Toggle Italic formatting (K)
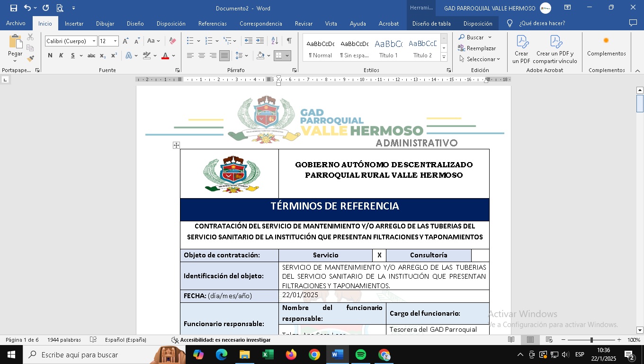 (x=61, y=56)
